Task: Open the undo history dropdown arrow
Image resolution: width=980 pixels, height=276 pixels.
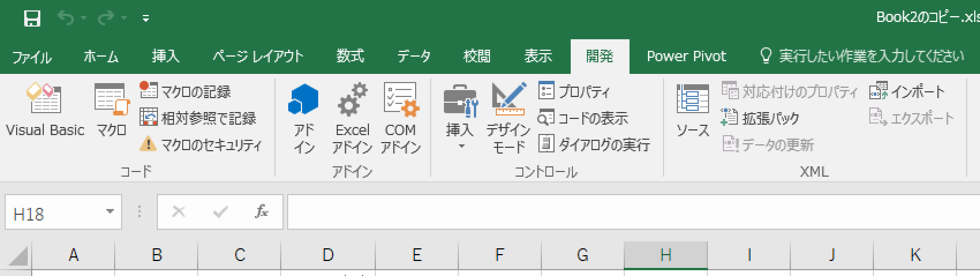Action: (84, 19)
